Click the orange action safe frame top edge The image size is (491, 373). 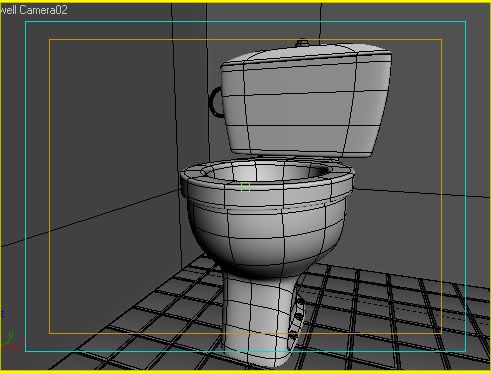tap(245, 40)
